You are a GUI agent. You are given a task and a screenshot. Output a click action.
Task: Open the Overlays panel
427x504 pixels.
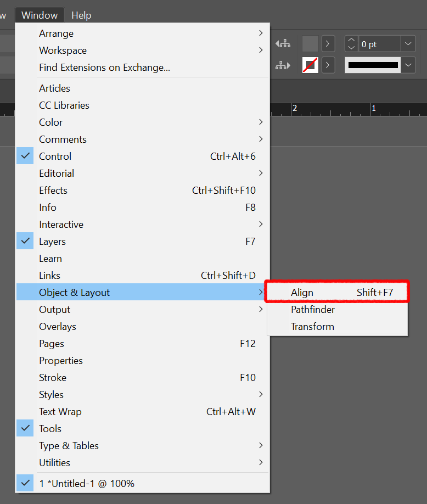tap(143, 327)
